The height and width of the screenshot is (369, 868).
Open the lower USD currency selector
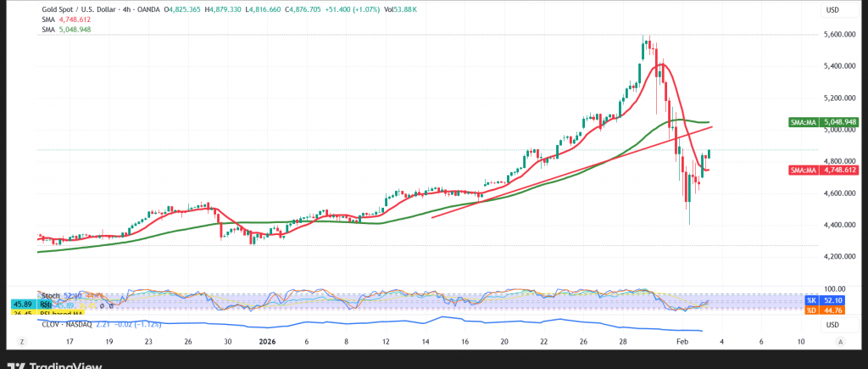coord(831,324)
